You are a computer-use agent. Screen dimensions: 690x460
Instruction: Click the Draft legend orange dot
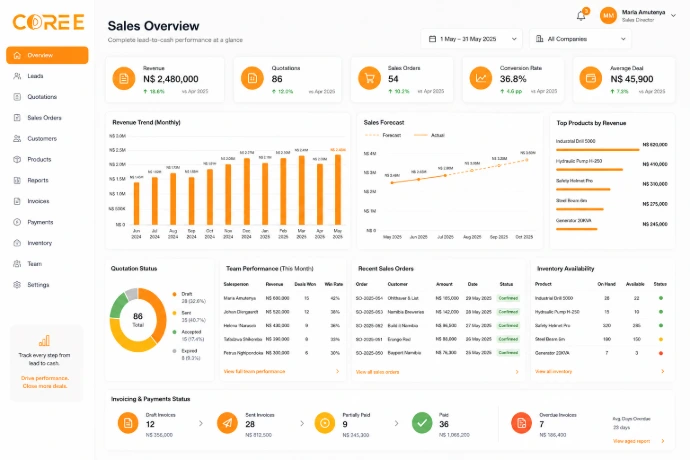click(175, 294)
